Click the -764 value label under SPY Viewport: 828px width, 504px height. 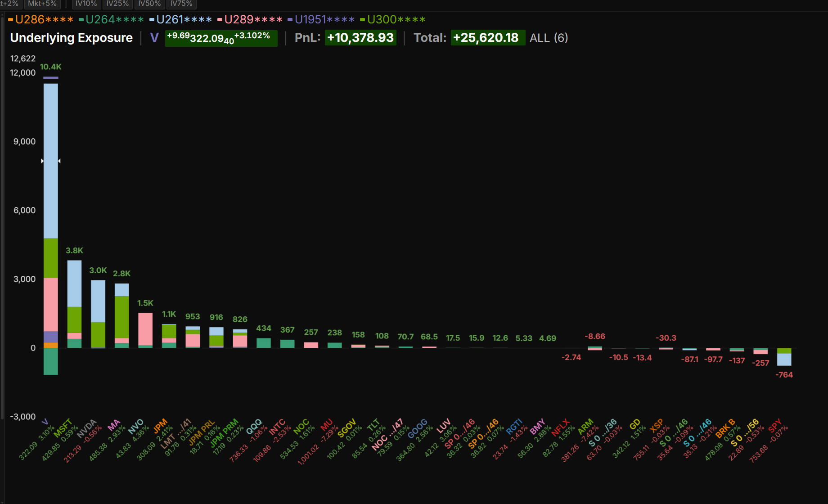pyautogui.click(x=784, y=374)
